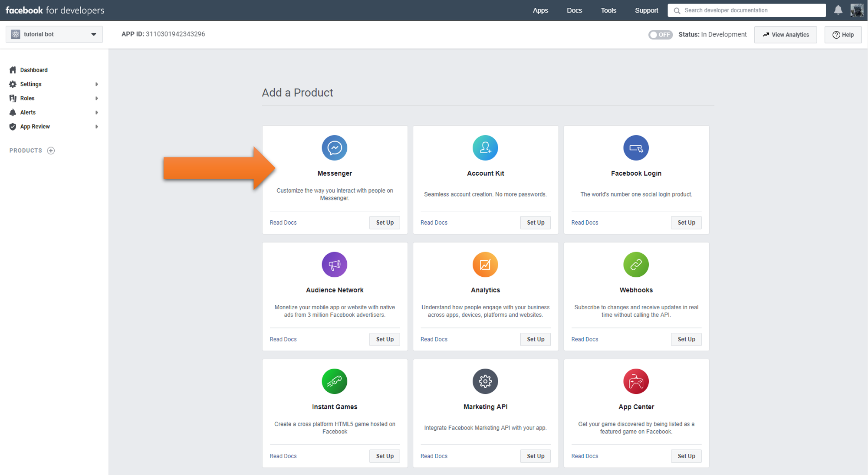
Task: Click the Account Kit product icon
Action: [x=485, y=148]
